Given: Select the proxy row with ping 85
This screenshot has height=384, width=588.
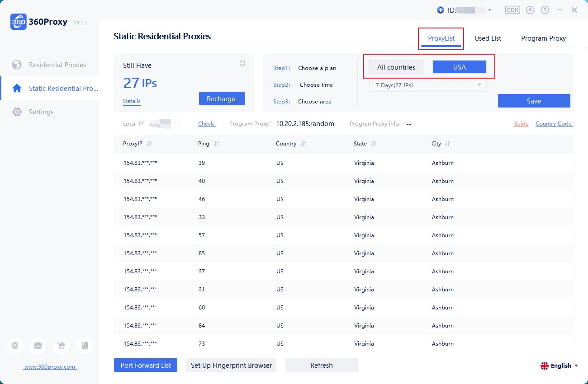Looking at the screenshot, I should 344,253.
